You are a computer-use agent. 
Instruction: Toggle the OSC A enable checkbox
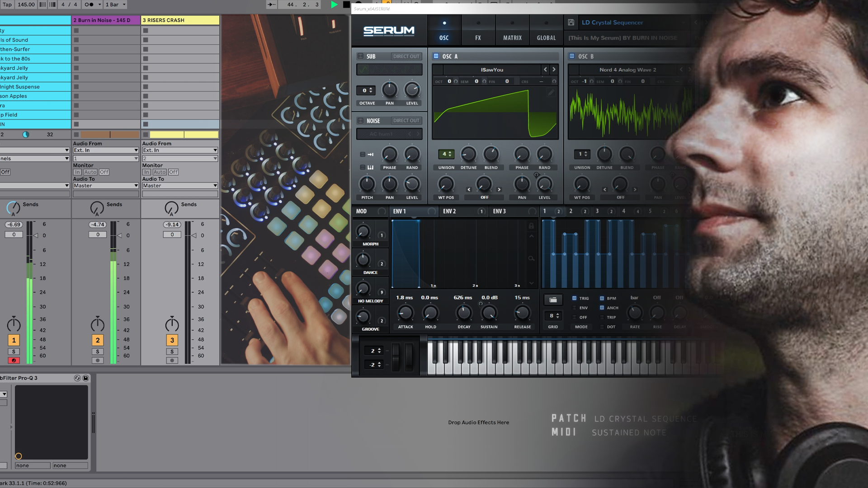[x=436, y=56]
